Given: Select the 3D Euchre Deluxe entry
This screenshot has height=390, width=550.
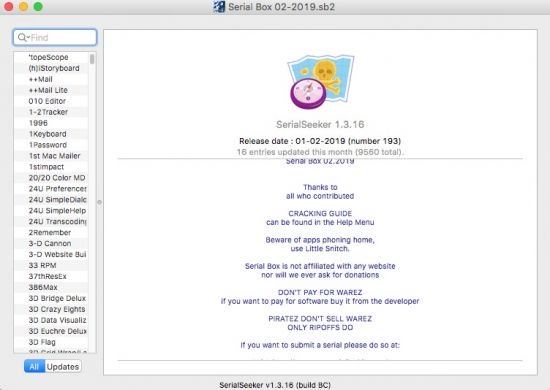Looking at the screenshot, I should 51,331.
